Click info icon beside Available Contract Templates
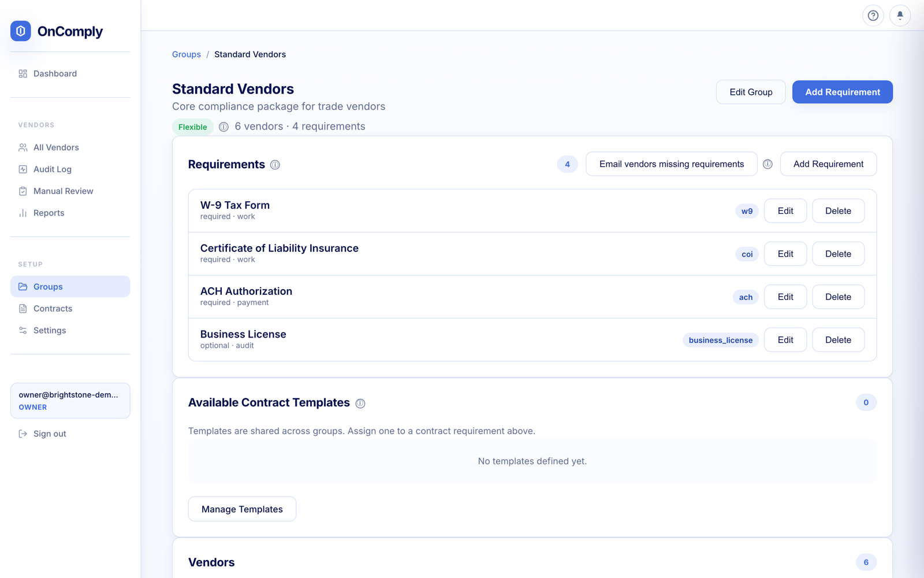Screen dimensions: 924x578 click(x=360, y=403)
